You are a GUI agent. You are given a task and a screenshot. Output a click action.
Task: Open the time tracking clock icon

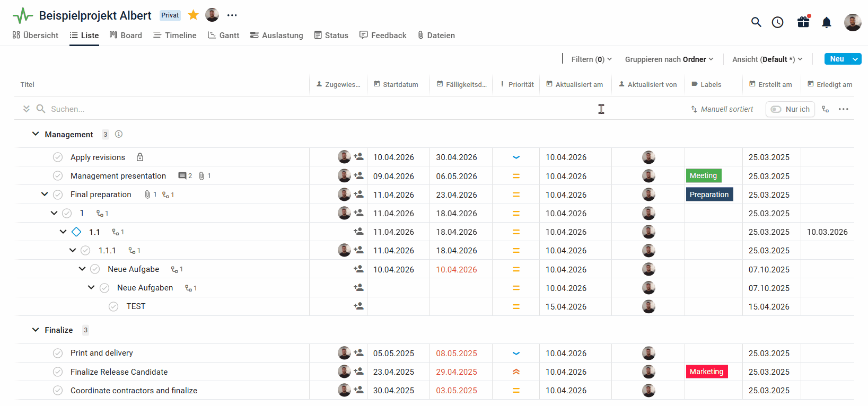[x=777, y=22]
